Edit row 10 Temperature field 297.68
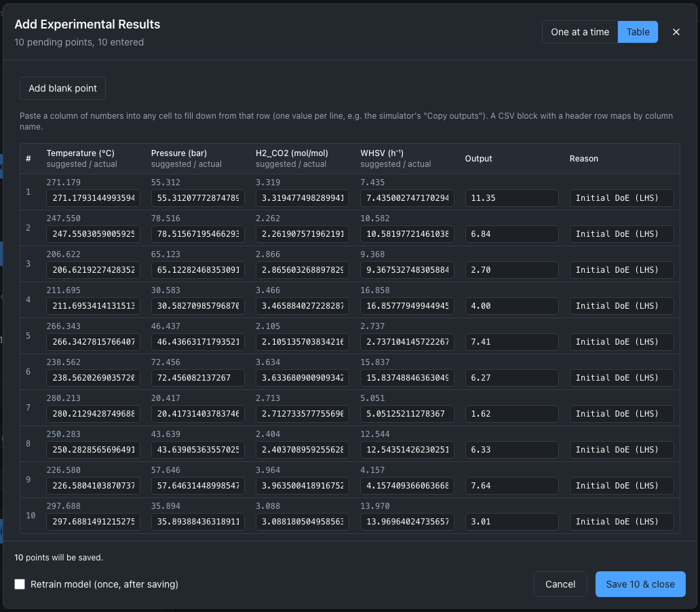 94,522
